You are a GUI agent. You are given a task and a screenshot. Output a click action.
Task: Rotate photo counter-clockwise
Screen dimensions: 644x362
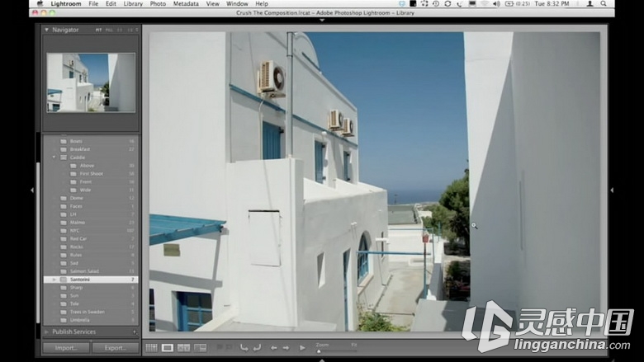point(244,348)
